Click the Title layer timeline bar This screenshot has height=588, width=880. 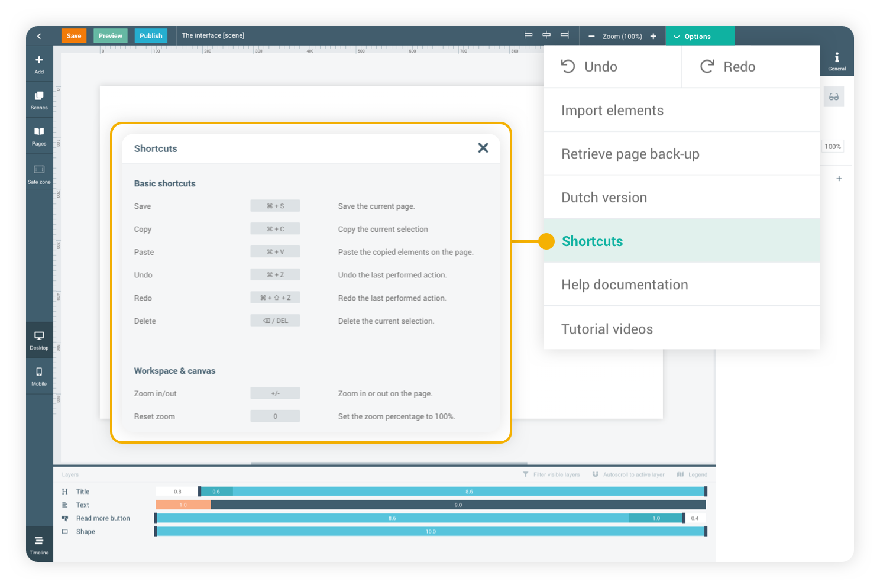point(468,492)
